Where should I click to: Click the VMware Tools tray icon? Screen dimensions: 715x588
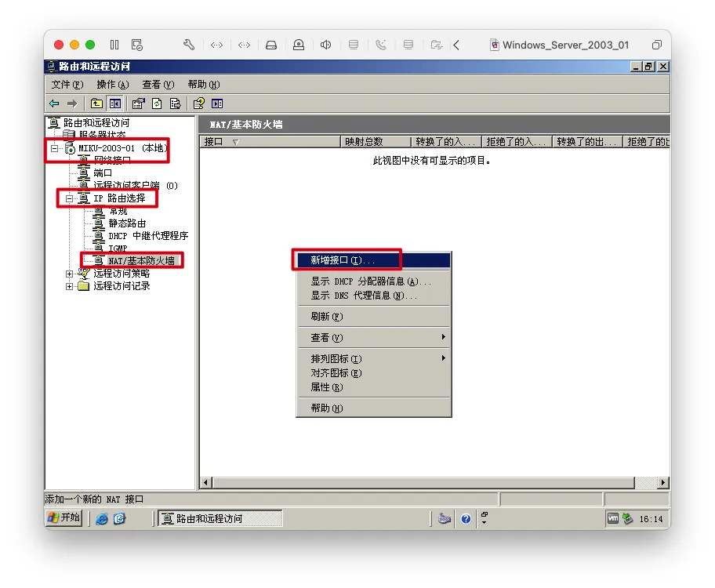[x=613, y=519]
